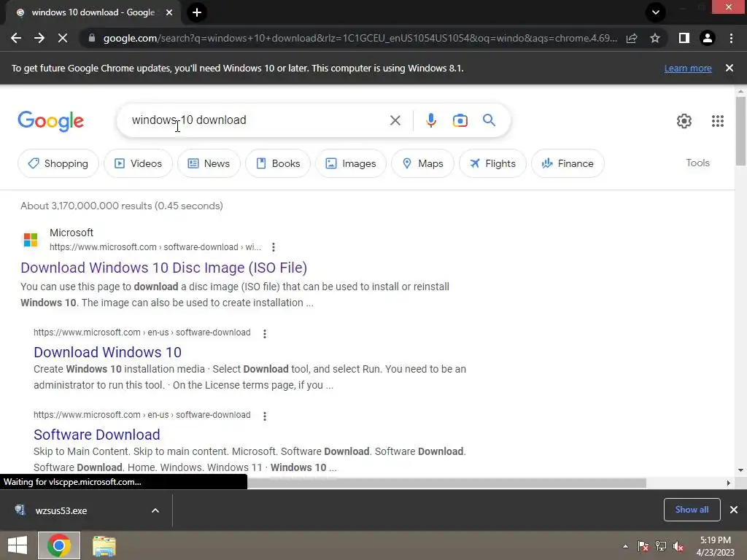Open a new browser tab
This screenshot has width=747, height=560.
197,12
